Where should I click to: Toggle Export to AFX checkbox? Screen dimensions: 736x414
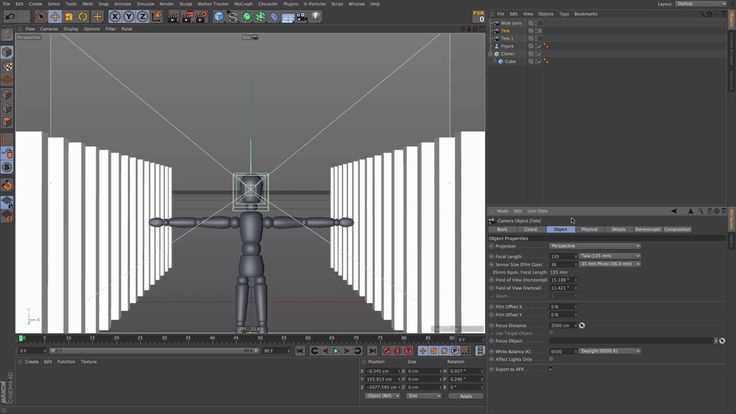(551, 369)
